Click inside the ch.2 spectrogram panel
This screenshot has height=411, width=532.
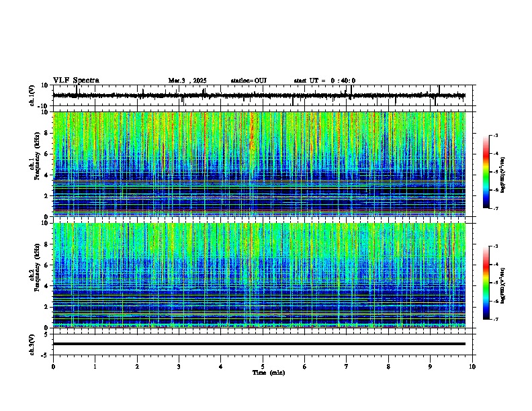[259, 275]
